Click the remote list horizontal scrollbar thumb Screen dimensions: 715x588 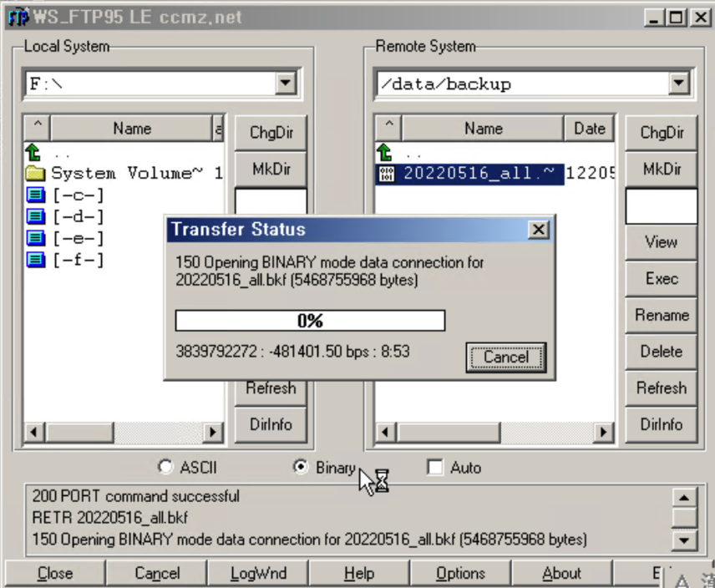[x=449, y=432]
